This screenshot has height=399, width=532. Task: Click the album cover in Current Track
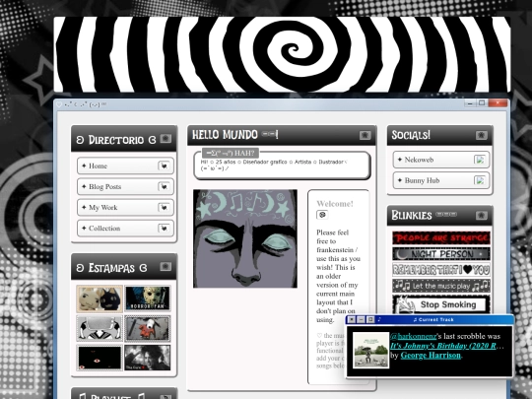click(x=370, y=350)
